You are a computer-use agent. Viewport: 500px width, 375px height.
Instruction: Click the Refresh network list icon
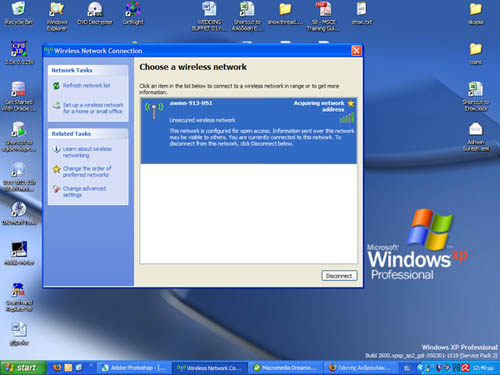56,86
